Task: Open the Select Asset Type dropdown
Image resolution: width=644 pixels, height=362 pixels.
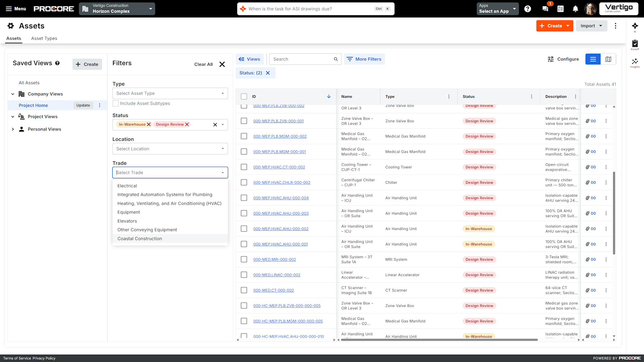Action: (x=170, y=93)
